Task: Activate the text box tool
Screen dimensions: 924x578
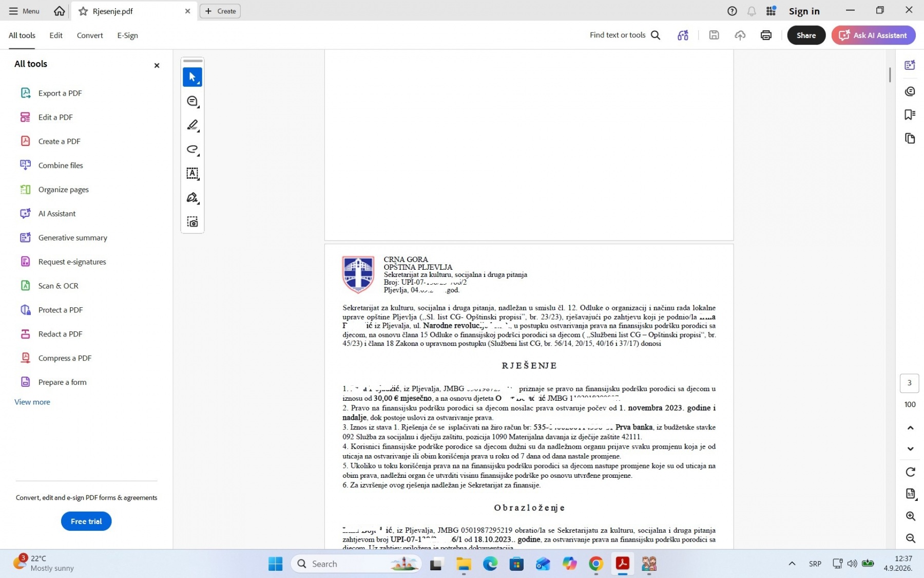Action: pos(192,174)
